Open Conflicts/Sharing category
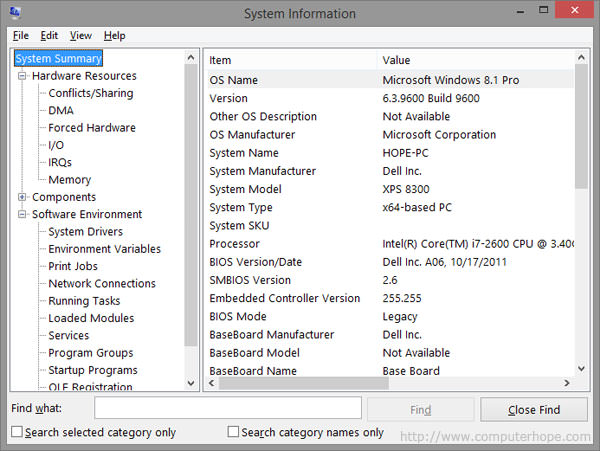This screenshot has height=451, width=600. tap(91, 93)
